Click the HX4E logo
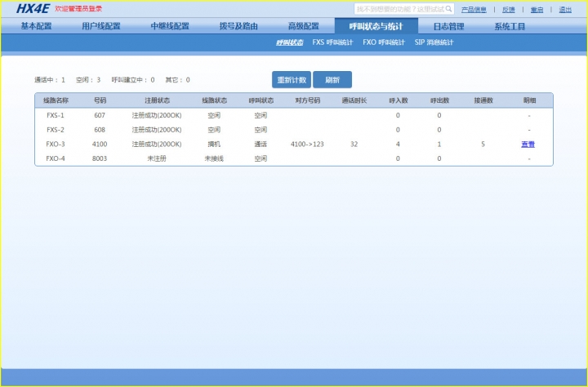This screenshot has width=588, height=387. click(x=33, y=8)
